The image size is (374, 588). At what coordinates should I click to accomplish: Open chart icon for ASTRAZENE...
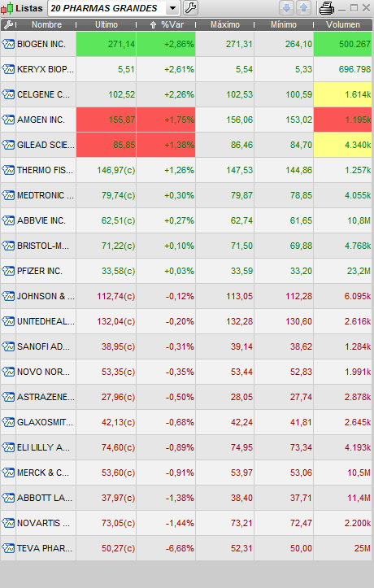[8, 397]
